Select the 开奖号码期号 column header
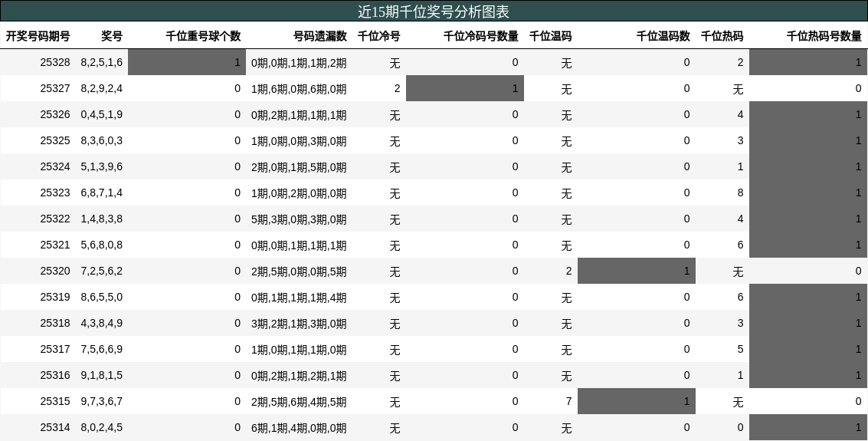 point(38,36)
